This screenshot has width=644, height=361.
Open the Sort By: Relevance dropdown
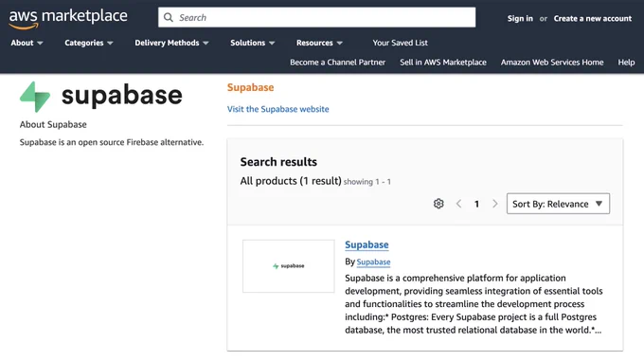pyautogui.click(x=558, y=204)
